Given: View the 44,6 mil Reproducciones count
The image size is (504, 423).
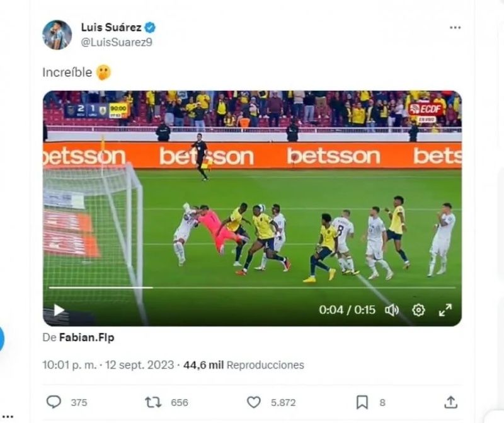Looking at the screenshot, I should (x=244, y=365).
